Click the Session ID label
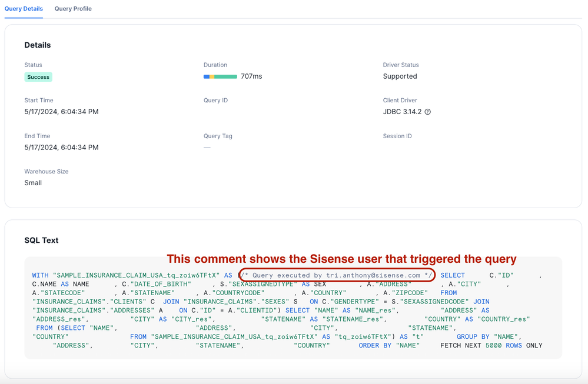This screenshot has width=588, height=384. tap(397, 136)
